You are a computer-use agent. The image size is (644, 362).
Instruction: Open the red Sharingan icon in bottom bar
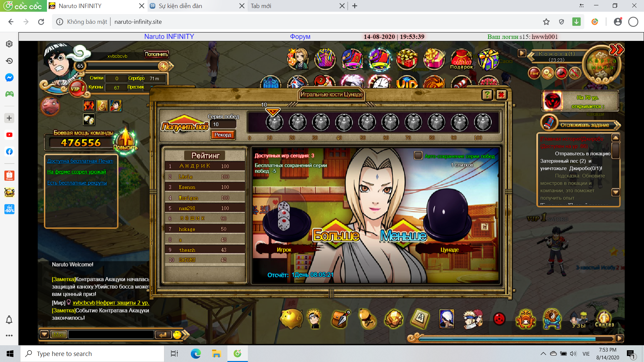point(499,319)
